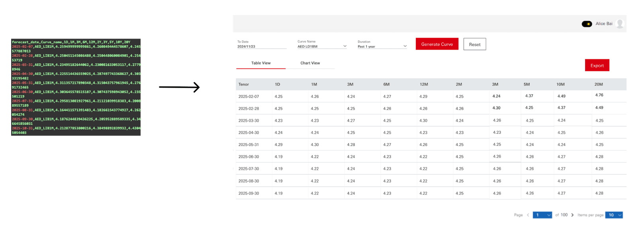This screenshot has width=644, height=237.
Task: Click the 12M column header
Action: [x=424, y=84]
